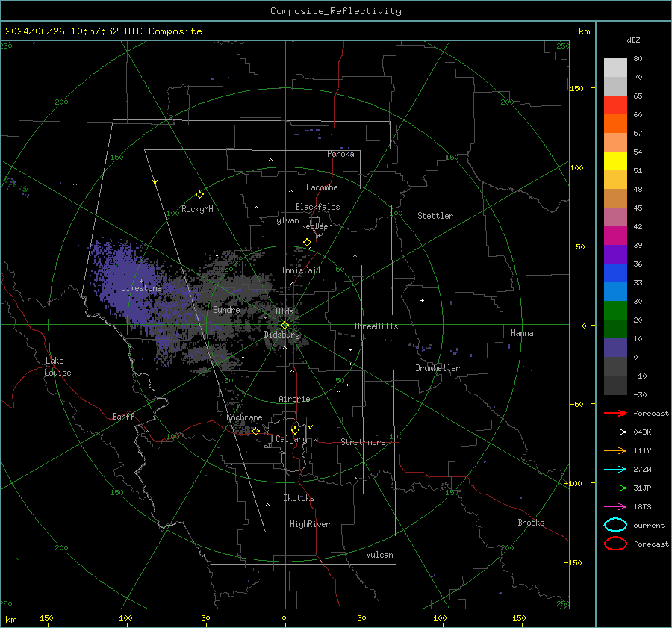672x628 pixels.
Task: Click the Hanna town label
Action: (522, 333)
